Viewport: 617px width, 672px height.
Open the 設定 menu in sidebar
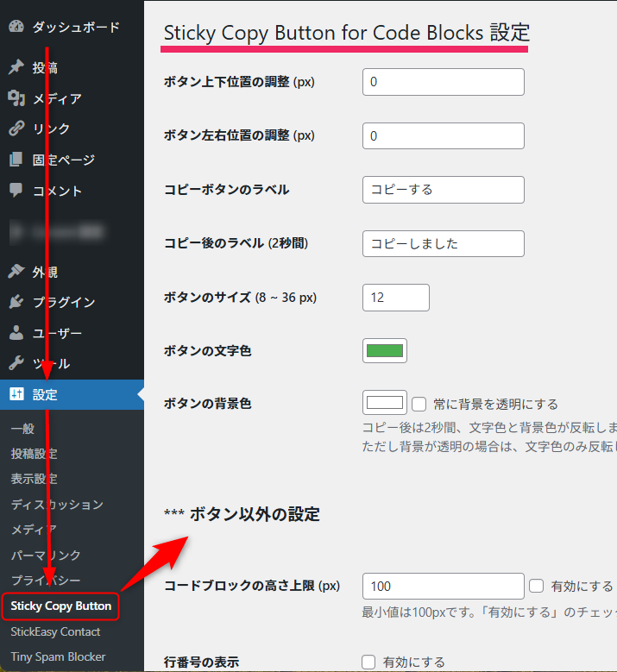tap(45, 395)
